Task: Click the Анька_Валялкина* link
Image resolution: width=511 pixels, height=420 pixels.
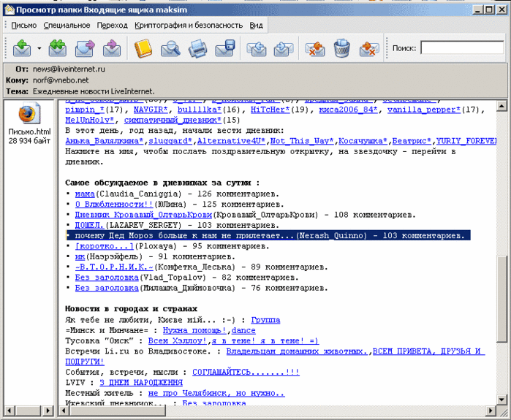Action: pos(105,141)
